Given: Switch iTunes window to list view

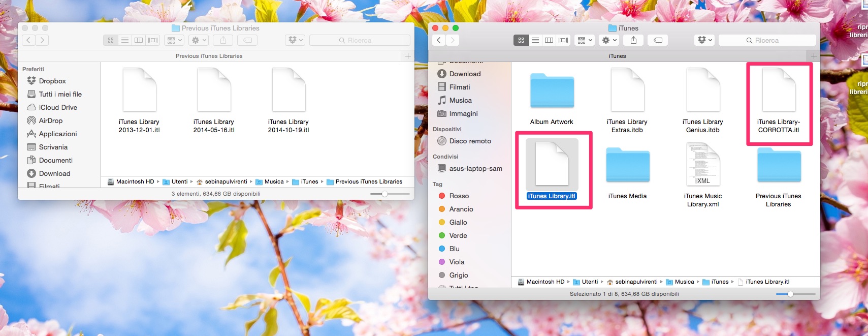Looking at the screenshot, I should 535,40.
